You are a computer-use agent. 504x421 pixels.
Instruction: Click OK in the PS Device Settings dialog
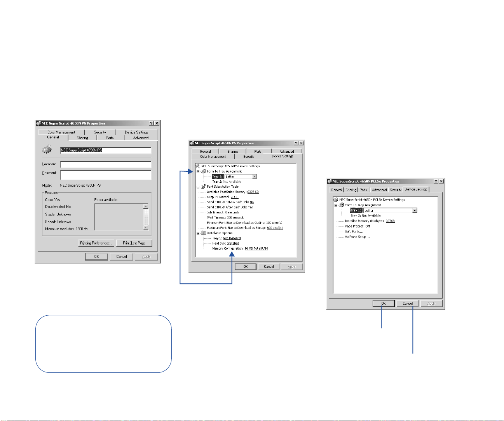point(246,266)
